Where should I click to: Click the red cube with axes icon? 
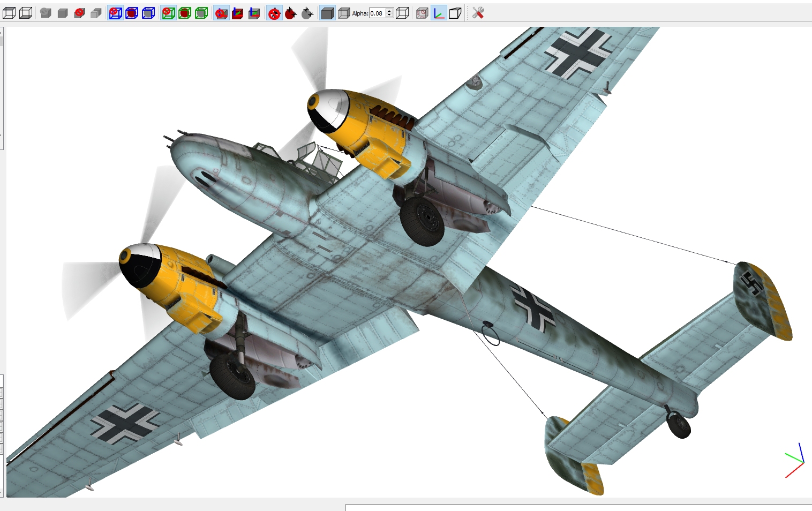[x=238, y=13]
